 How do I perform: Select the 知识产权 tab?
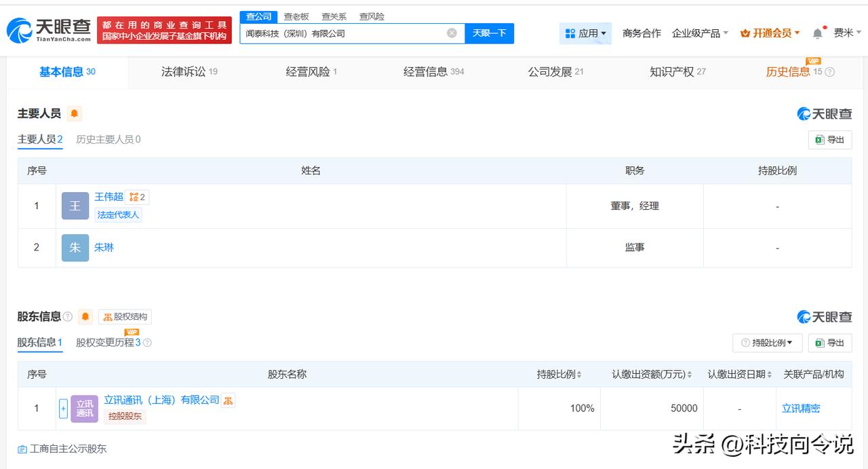677,72
